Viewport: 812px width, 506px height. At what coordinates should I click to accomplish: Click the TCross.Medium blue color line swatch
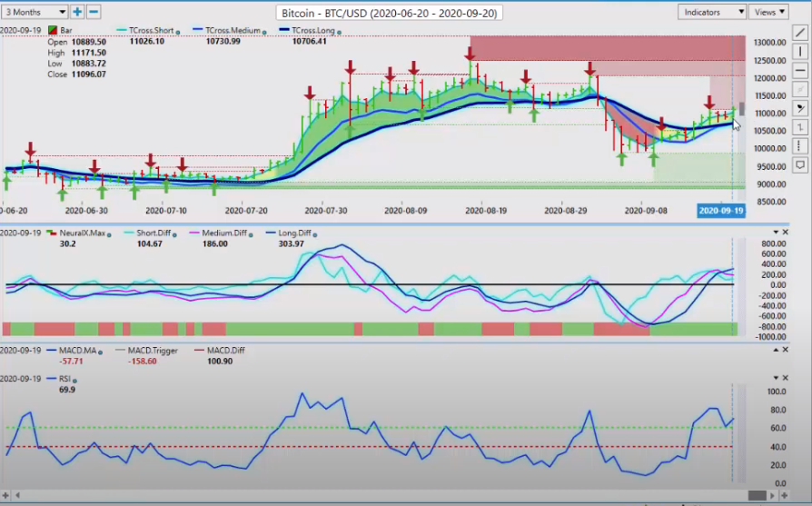tap(197, 30)
